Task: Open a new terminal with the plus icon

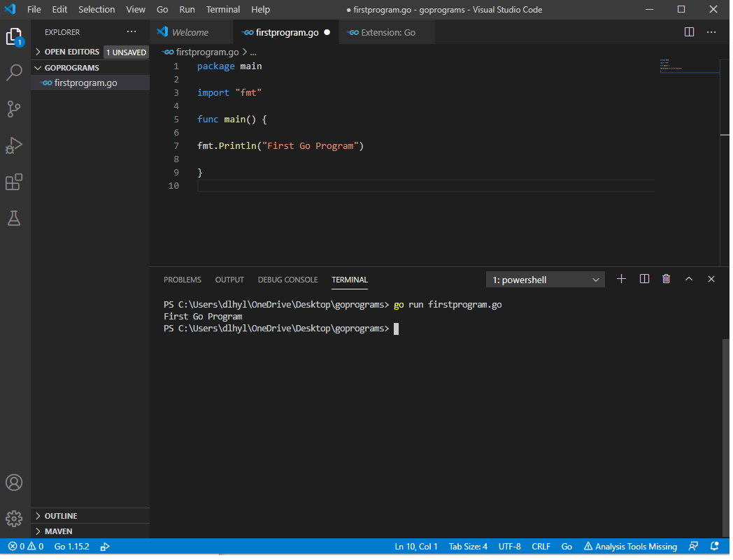Action: [x=621, y=279]
